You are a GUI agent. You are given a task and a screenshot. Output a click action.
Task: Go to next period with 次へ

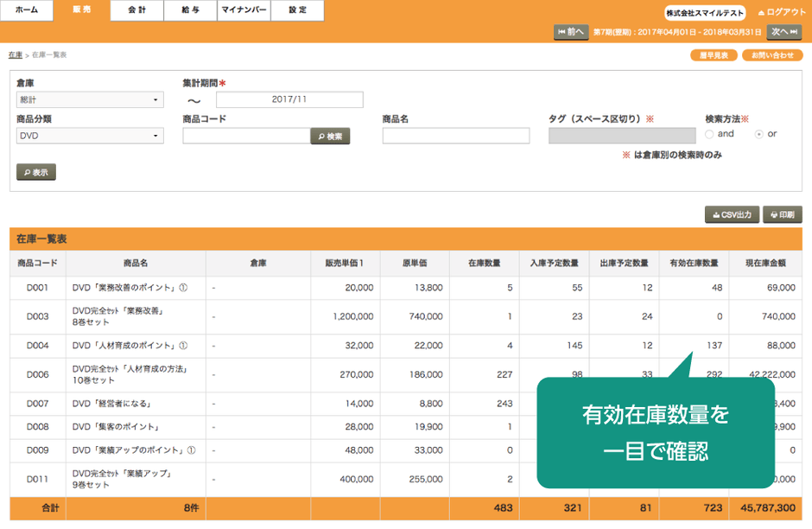784,32
